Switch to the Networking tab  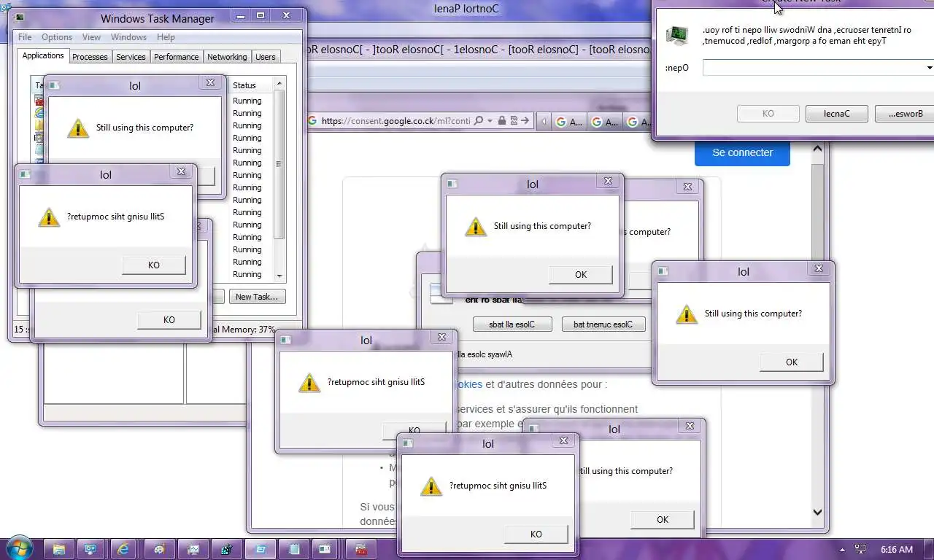227,56
